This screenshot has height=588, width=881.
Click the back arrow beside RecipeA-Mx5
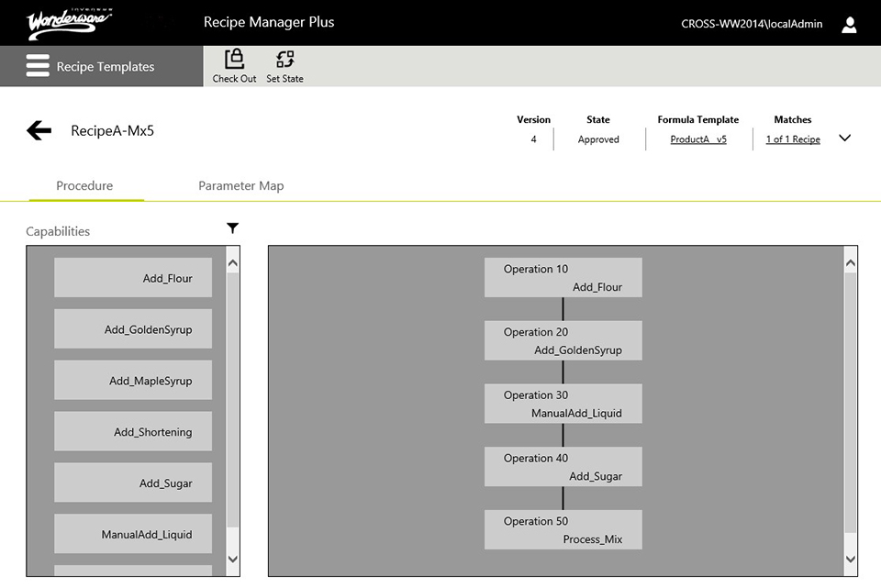39,131
